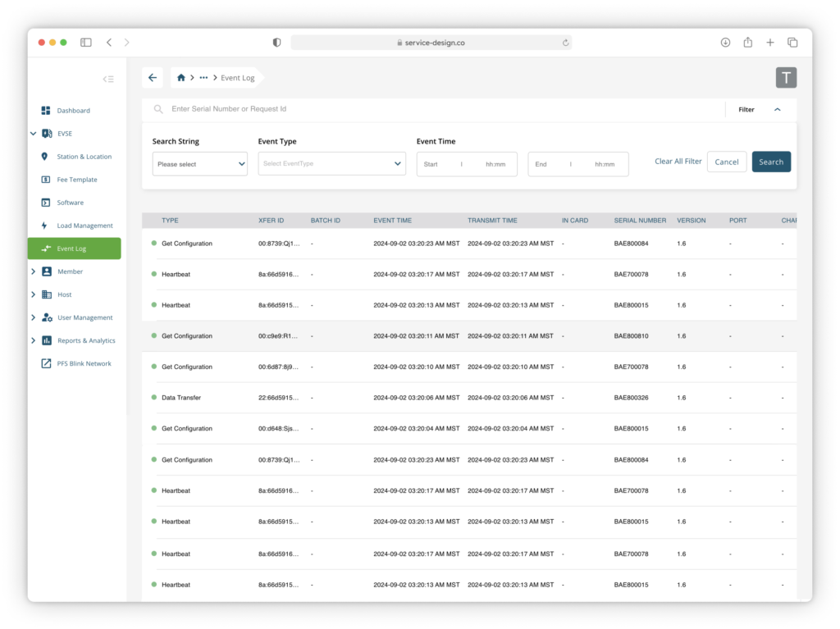Toggle the Filter panel closed
Image resolution: width=840 pixels, height=629 pixels.
tap(779, 108)
